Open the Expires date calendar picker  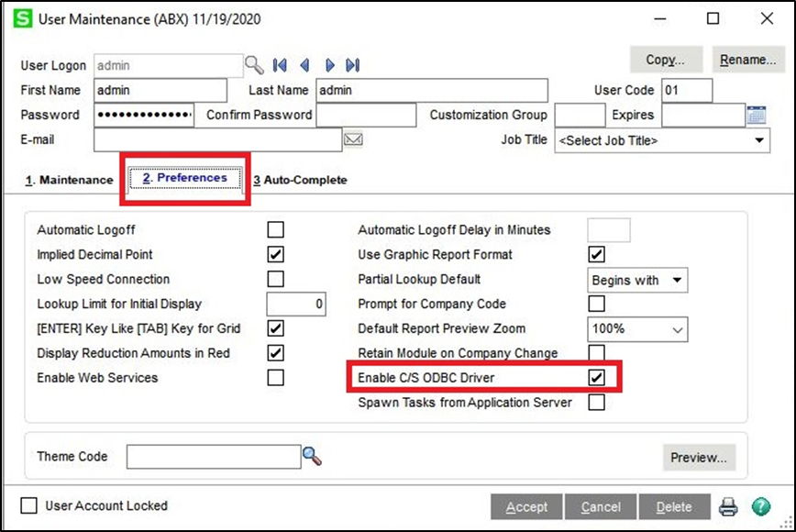click(757, 116)
